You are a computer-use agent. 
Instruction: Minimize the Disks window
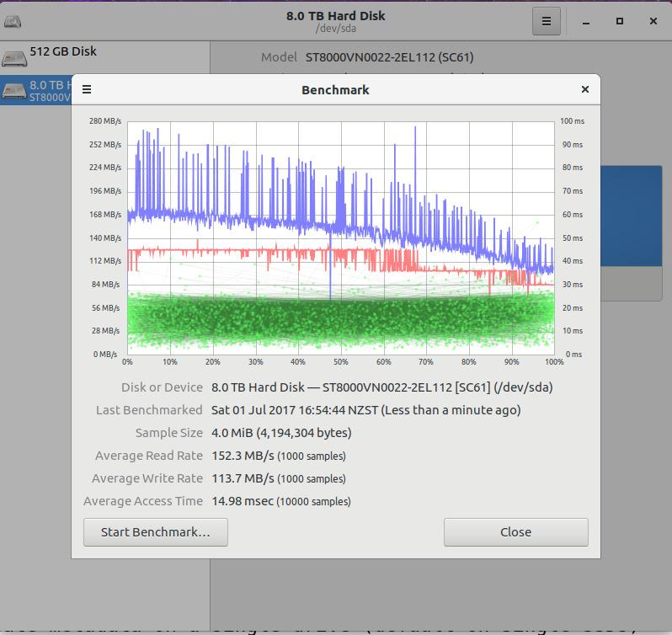[586, 21]
